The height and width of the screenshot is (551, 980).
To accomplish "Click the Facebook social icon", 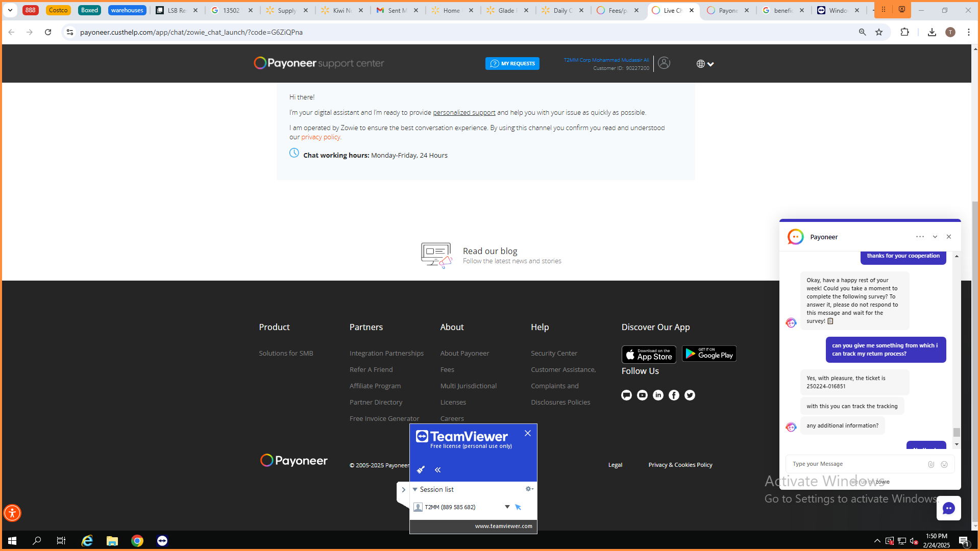I will coord(674,395).
